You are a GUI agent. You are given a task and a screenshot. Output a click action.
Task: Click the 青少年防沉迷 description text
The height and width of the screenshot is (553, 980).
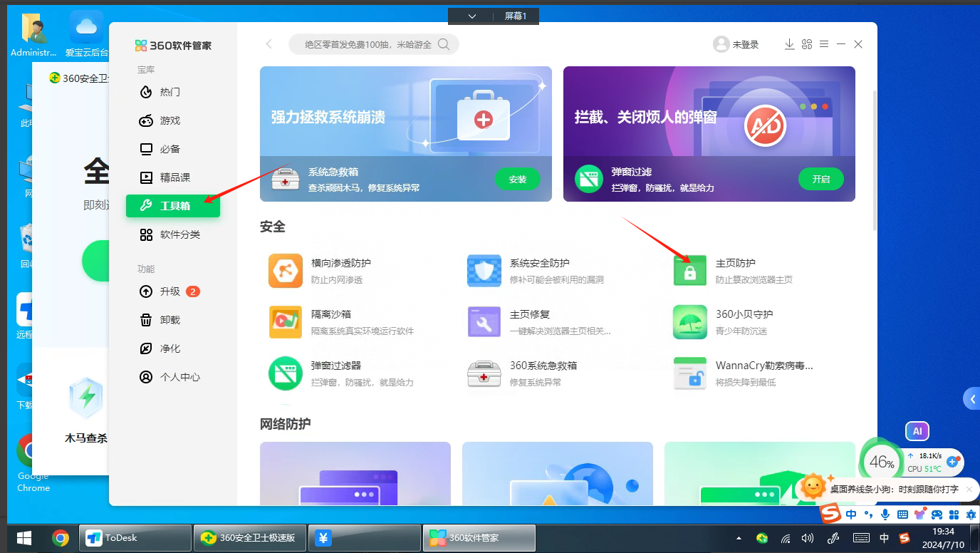tap(741, 331)
